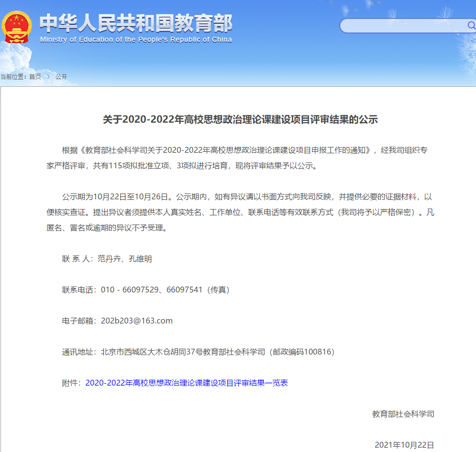476x452 pixels.
Task: Open 公开 in the breadcrumb
Action: [x=61, y=77]
